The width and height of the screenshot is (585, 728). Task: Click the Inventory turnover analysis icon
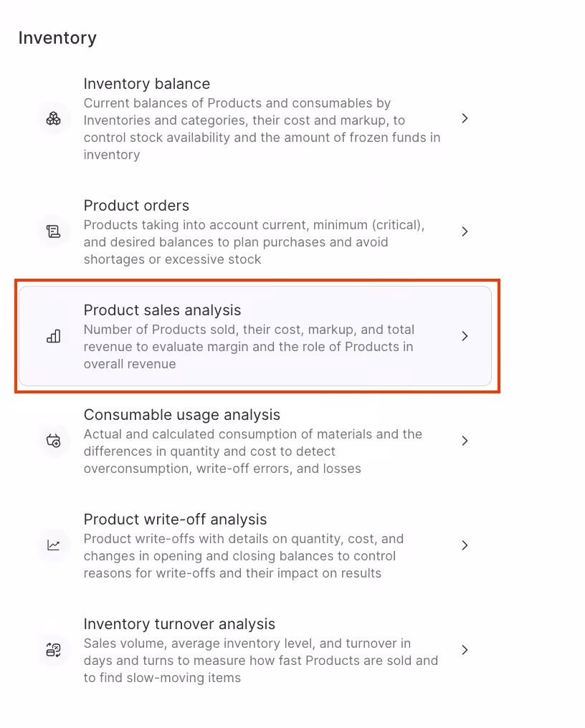[x=54, y=650]
